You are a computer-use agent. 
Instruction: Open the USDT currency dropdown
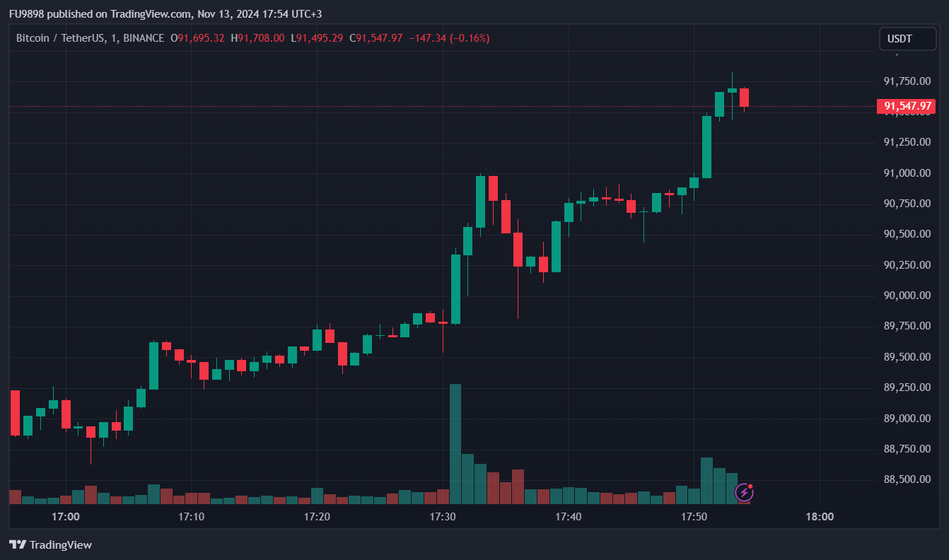tap(907, 39)
